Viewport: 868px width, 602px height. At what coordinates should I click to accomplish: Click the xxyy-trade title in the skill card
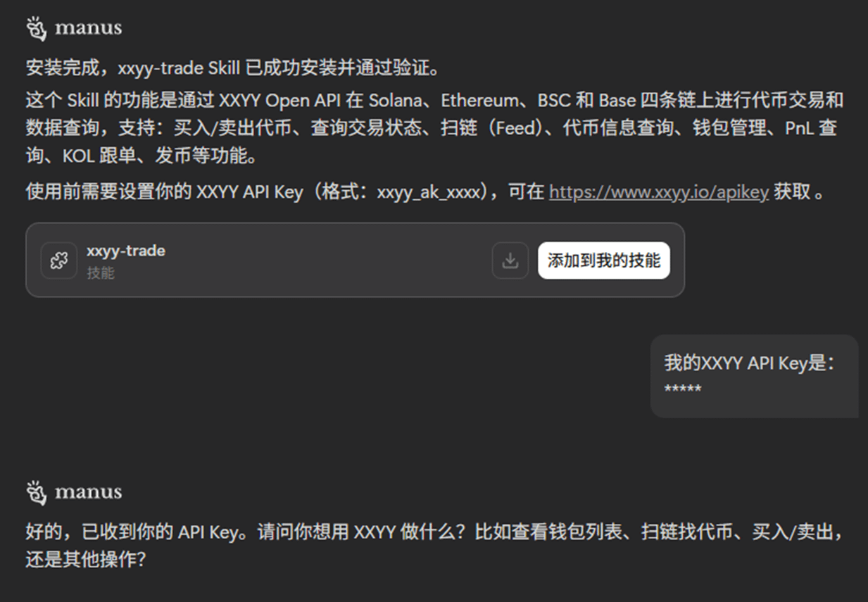pos(126,251)
